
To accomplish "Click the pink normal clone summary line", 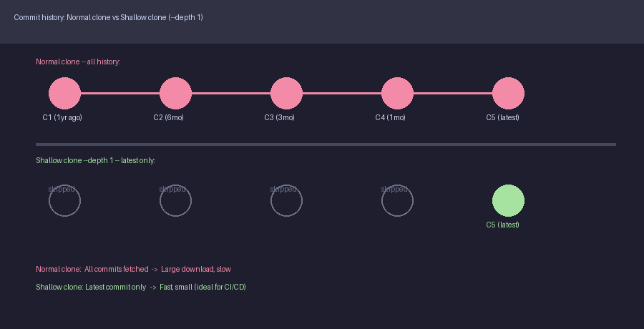I will click(133, 269).
